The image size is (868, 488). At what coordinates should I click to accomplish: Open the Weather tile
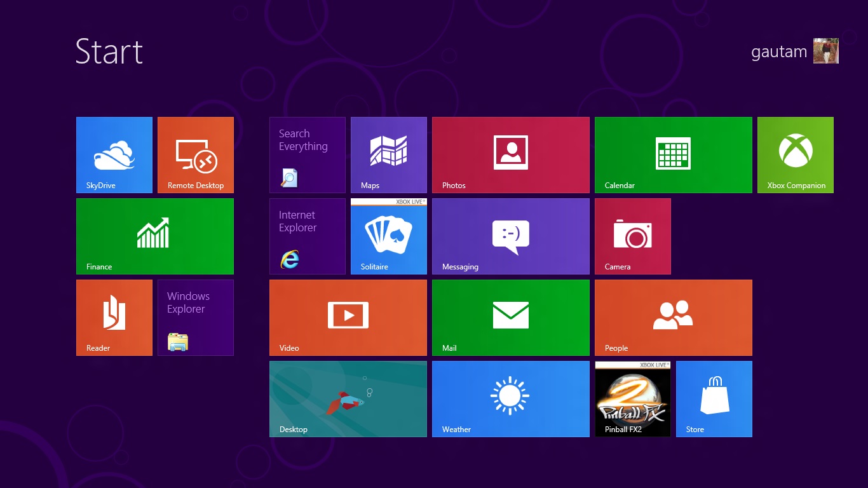tap(511, 399)
